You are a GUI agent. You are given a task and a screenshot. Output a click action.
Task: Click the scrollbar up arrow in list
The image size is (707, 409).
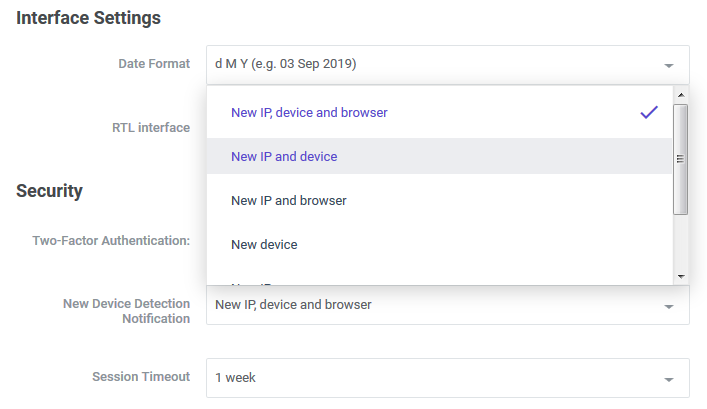click(x=681, y=95)
